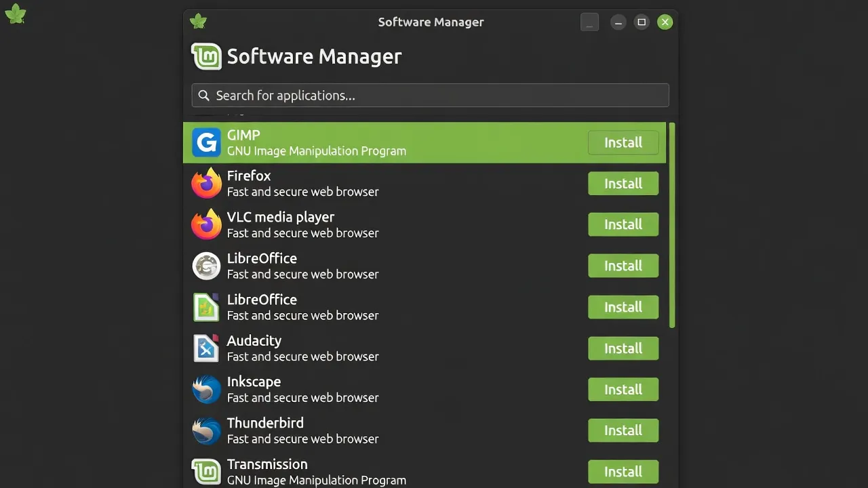This screenshot has width=868, height=488.
Task: Click the Linux Mint logo in header
Action: coord(206,56)
